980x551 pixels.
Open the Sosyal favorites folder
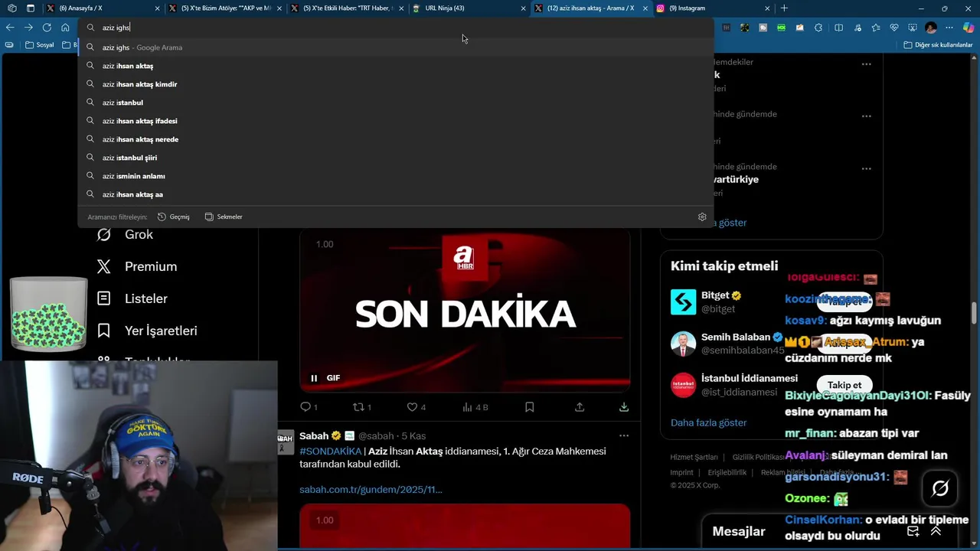39,45
